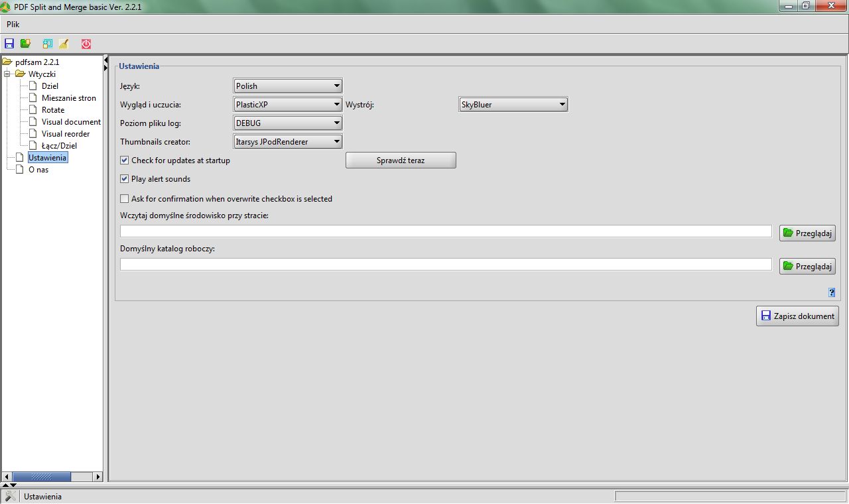
Task: Collapse the tree pane with the left divider arrow
Action: [x=106, y=60]
